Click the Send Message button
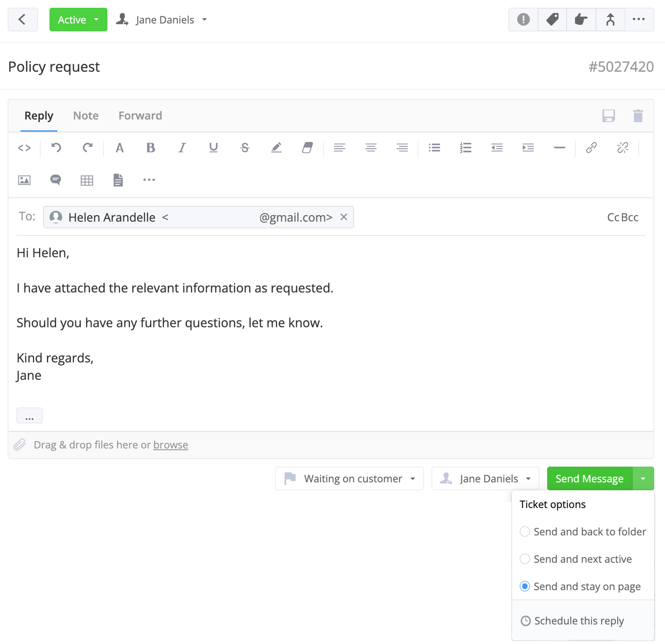 (589, 479)
